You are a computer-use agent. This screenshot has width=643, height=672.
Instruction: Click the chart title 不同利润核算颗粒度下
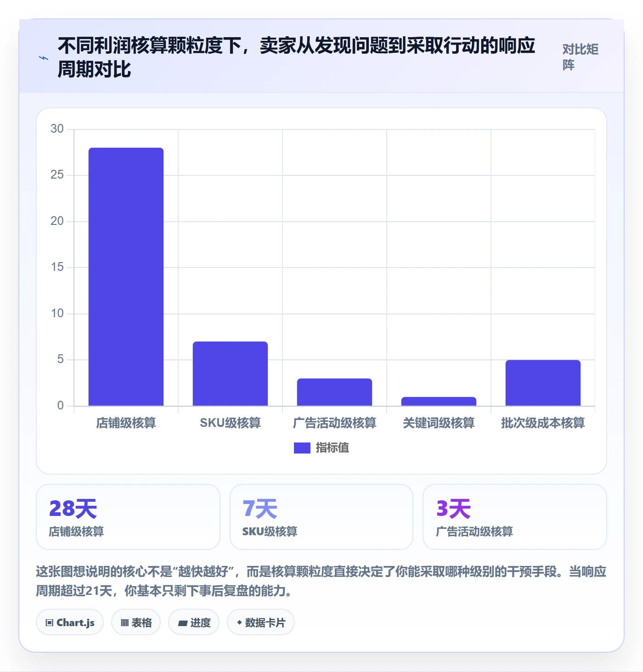296,57
